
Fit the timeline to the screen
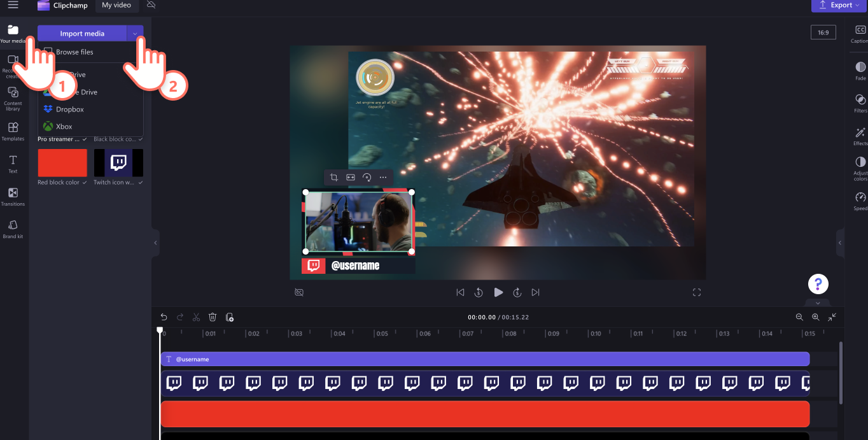tap(832, 316)
